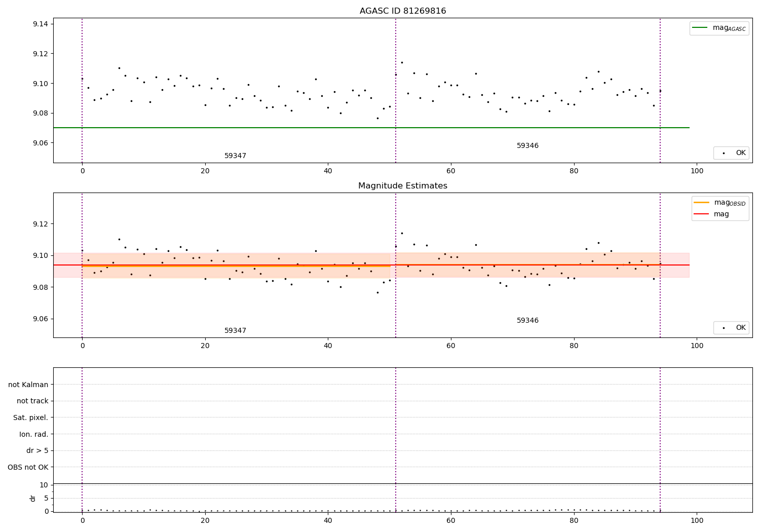This screenshot has width=760, height=532.
Task: Click the 9.08 y-tick in Magnitude Estimates plot
Action: (40, 287)
